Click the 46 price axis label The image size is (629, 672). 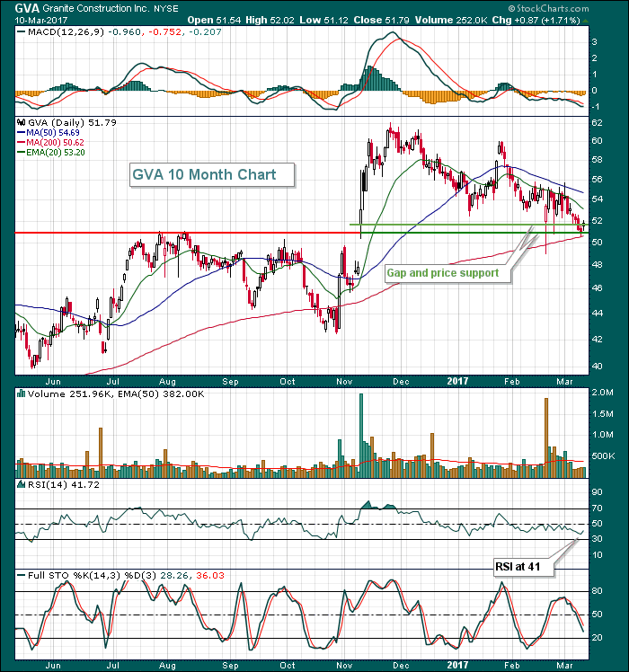coord(597,288)
